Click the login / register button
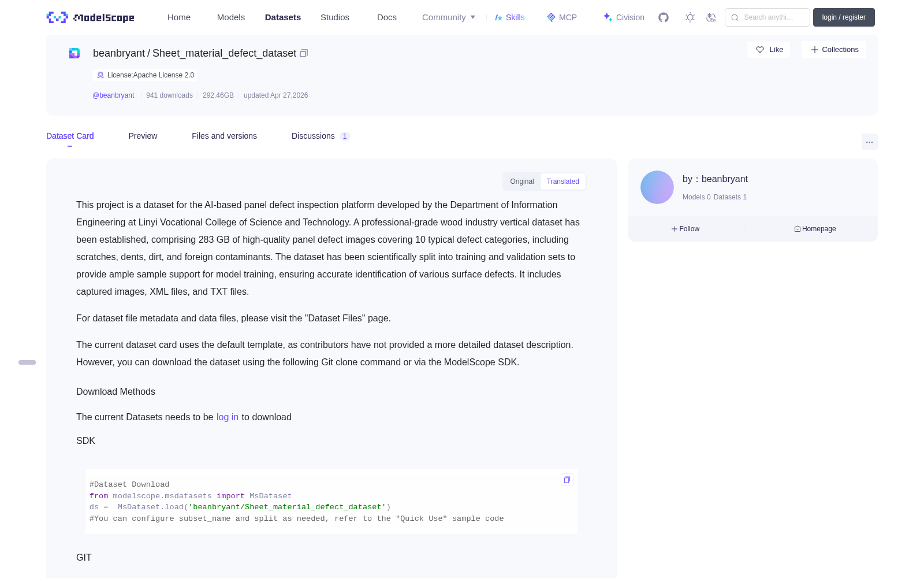Viewport: 924px width, 578px height. (x=844, y=17)
